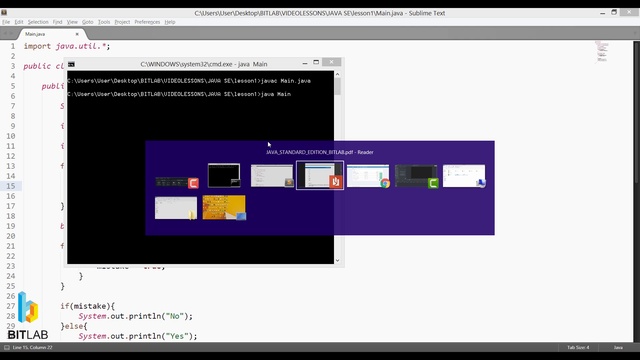The height and width of the screenshot is (360, 640).
Task: Click the cmd window scroll down arrow
Action: point(338,260)
